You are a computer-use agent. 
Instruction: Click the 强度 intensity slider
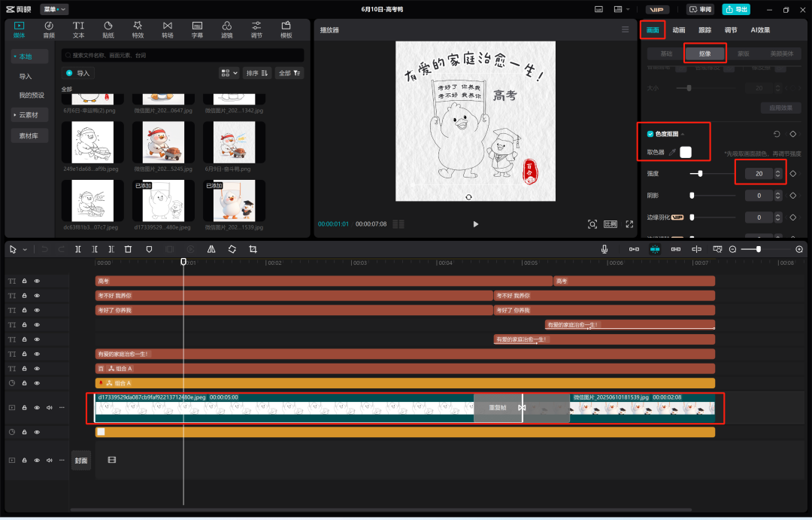click(x=701, y=174)
